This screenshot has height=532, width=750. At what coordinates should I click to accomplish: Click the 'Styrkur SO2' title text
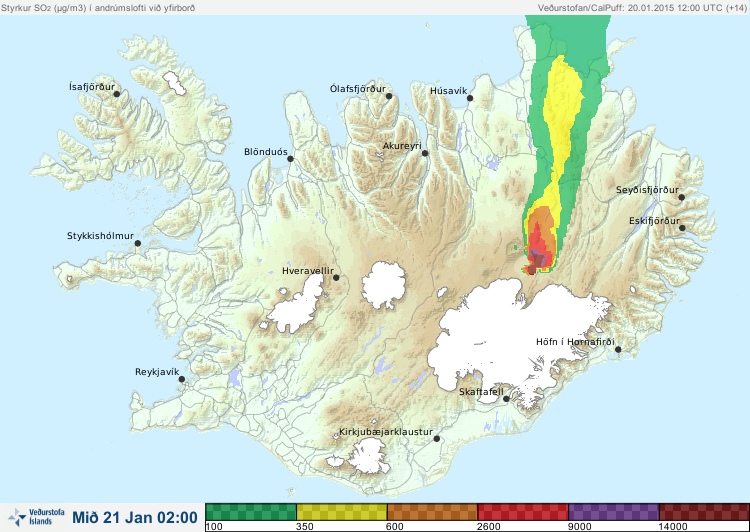98,8
